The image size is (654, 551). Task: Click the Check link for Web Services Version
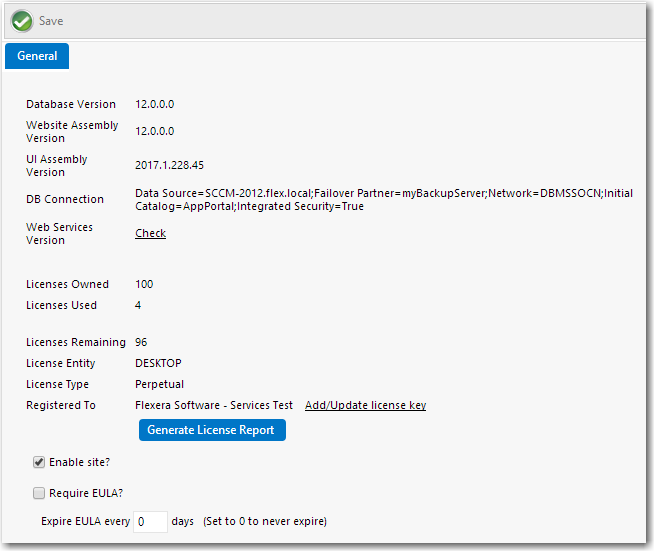pos(150,234)
